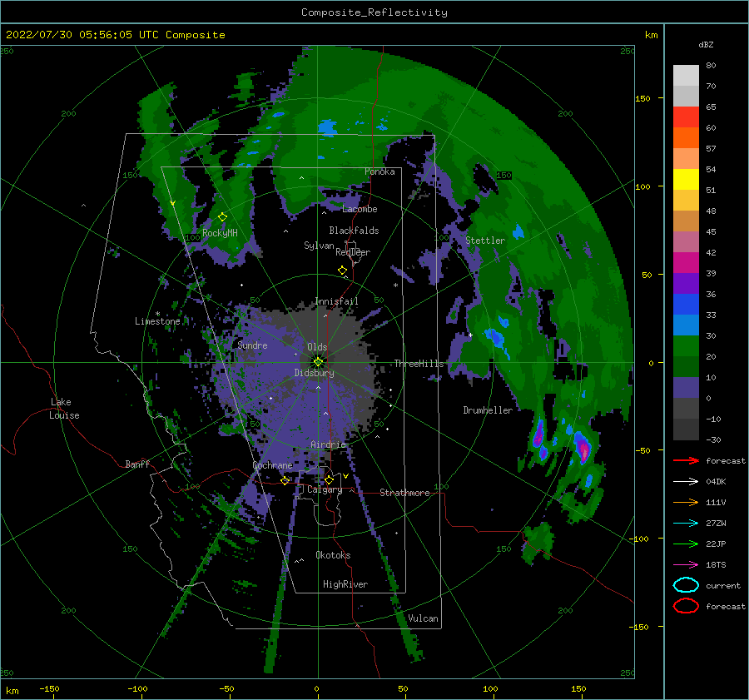This screenshot has height=700, width=749.
Task: Click the magenta 39-42 dBZ swatch
Action: point(686,263)
